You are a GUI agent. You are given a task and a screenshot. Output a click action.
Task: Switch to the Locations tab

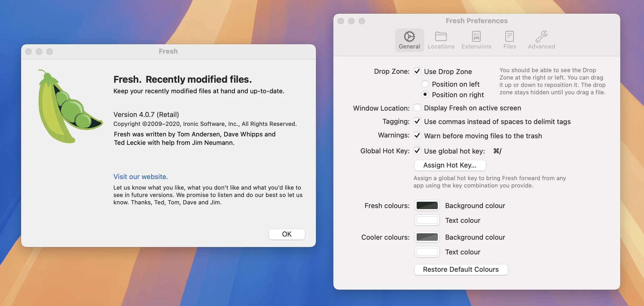441,40
